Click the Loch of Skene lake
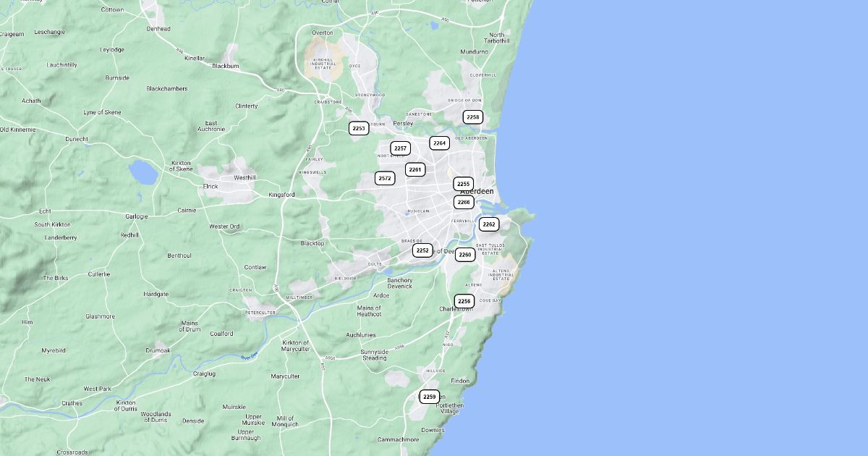This screenshot has height=456, width=868. [x=142, y=172]
